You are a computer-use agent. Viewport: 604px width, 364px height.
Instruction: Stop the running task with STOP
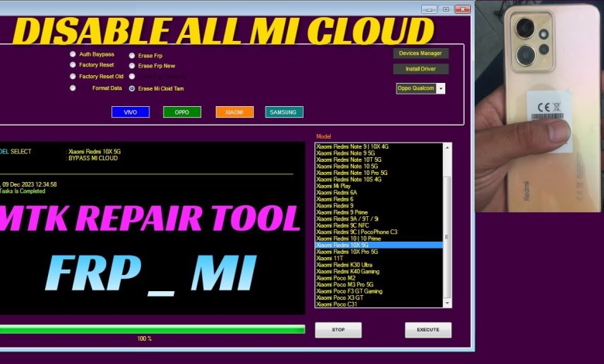(x=338, y=330)
